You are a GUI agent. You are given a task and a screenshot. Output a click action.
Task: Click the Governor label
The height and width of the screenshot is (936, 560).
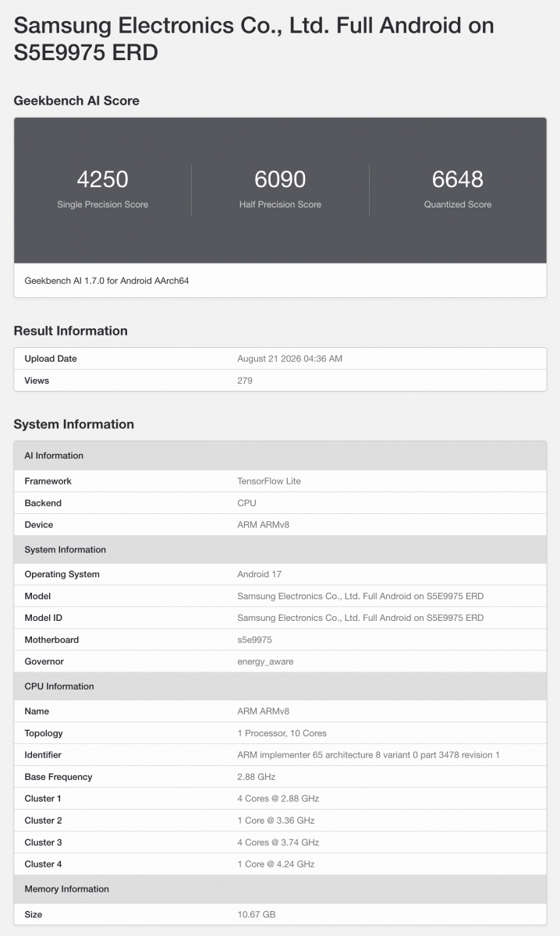[44, 661]
